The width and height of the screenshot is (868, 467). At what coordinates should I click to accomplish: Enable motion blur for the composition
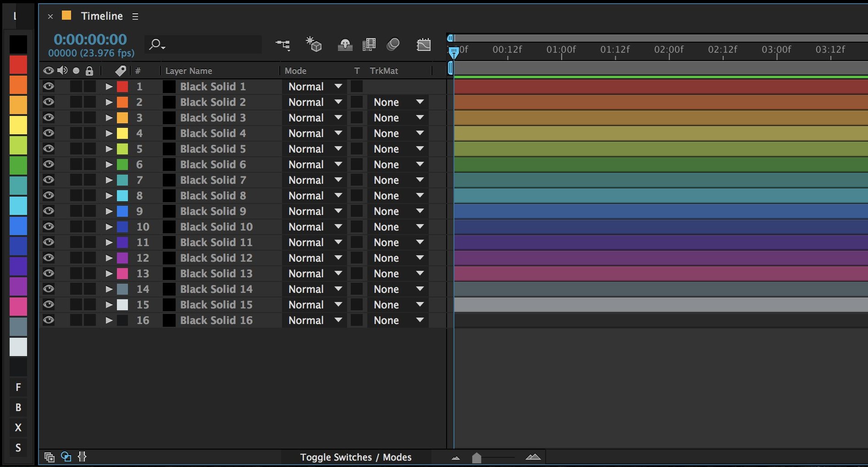(393, 44)
